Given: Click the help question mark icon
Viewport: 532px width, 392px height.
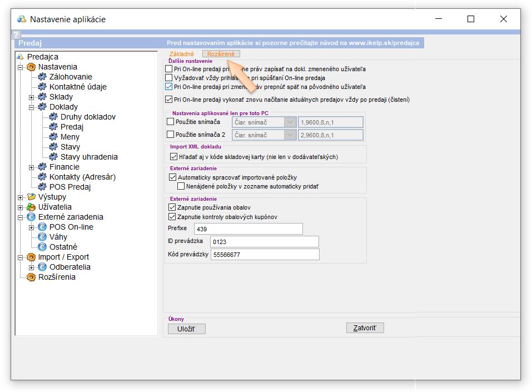Looking at the screenshot, I should click(16, 34).
